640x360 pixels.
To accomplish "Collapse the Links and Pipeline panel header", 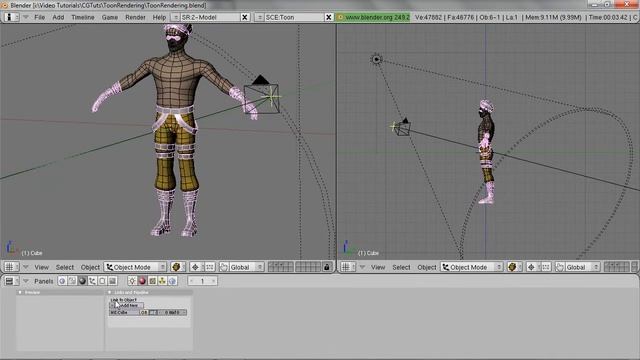I will (x=109, y=292).
